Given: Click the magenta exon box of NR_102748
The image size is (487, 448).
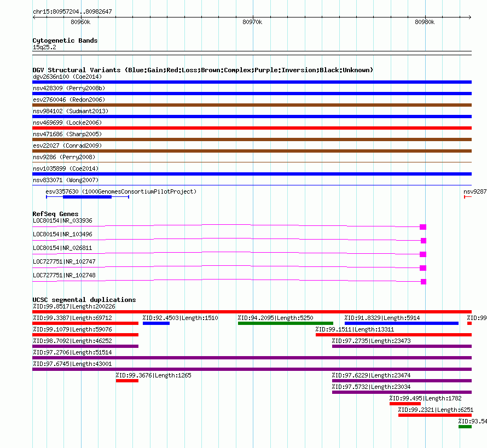Looking at the screenshot, I should click(x=424, y=282).
